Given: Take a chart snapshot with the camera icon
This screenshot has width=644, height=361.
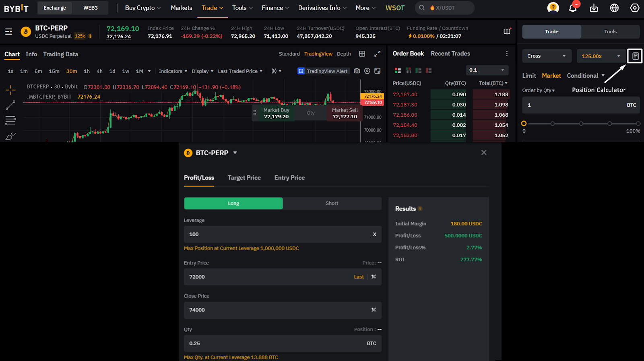Looking at the screenshot, I should [357, 71].
